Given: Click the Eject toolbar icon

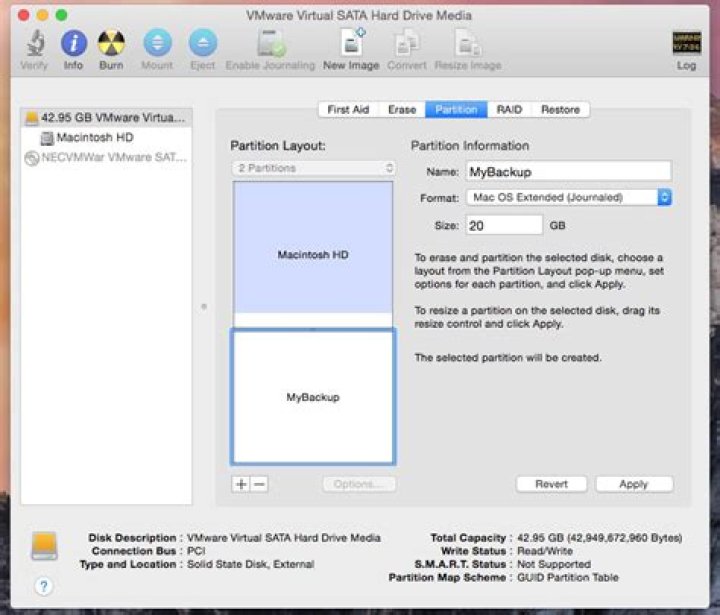Looking at the screenshot, I should [x=202, y=43].
